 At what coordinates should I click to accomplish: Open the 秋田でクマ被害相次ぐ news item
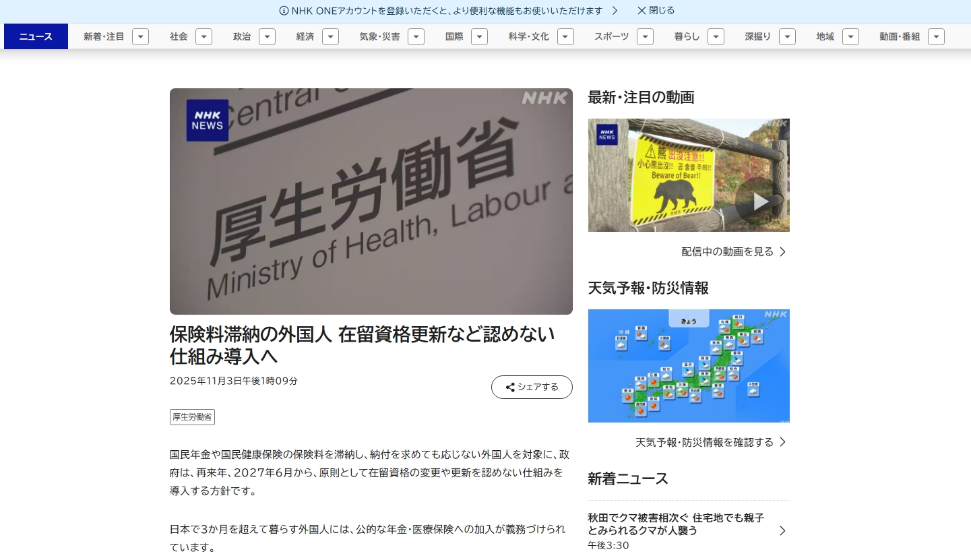tap(689, 531)
